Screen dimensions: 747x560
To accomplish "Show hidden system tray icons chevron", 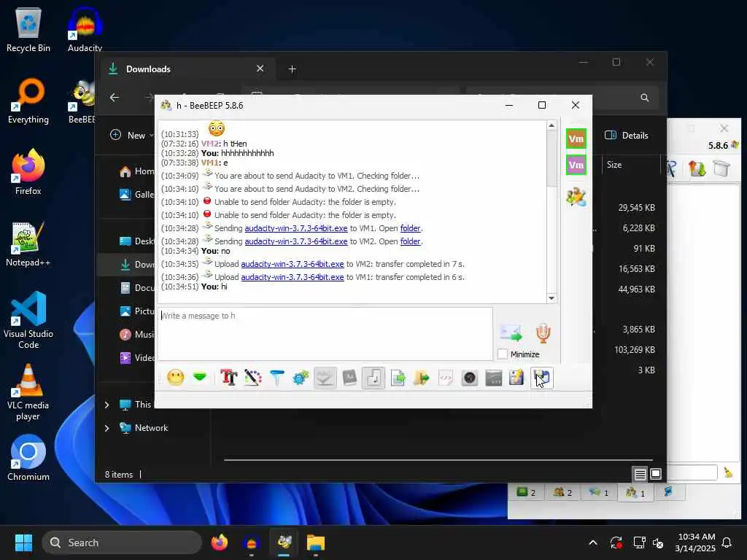I will click(x=592, y=542).
